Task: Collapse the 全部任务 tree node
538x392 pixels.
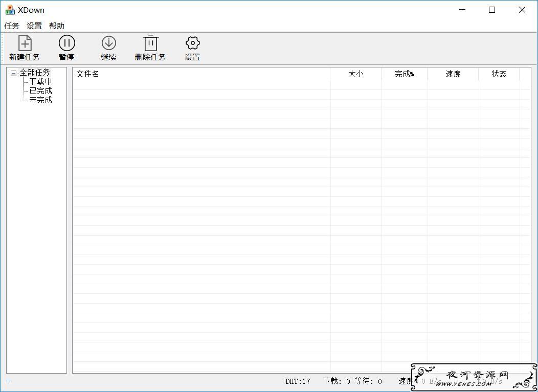Action: click(13, 73)
